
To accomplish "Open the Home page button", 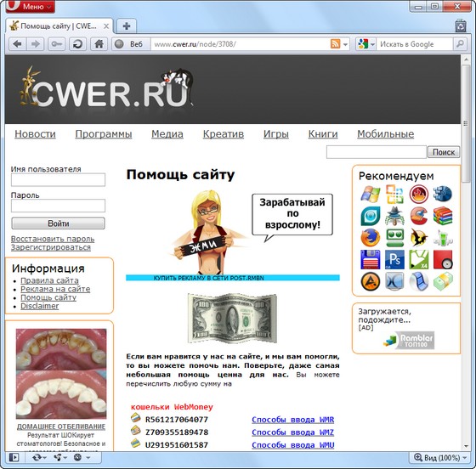I will [x=99, y=44].
